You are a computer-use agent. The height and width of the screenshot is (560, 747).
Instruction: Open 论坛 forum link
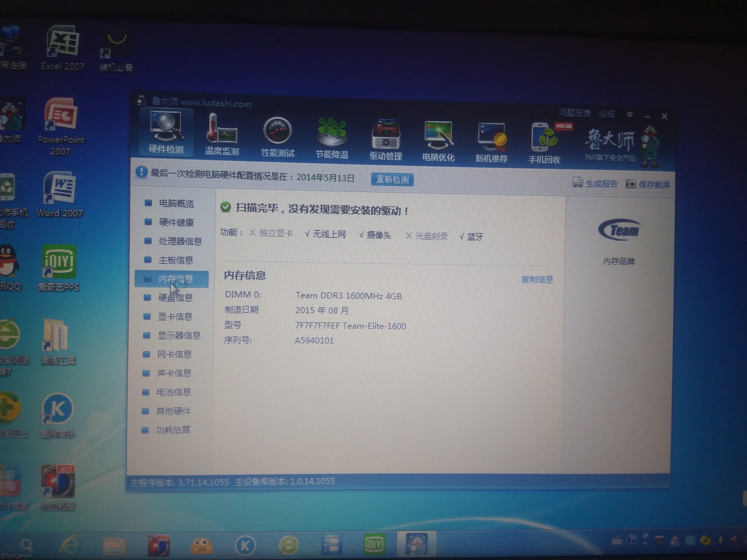(606, 114)
